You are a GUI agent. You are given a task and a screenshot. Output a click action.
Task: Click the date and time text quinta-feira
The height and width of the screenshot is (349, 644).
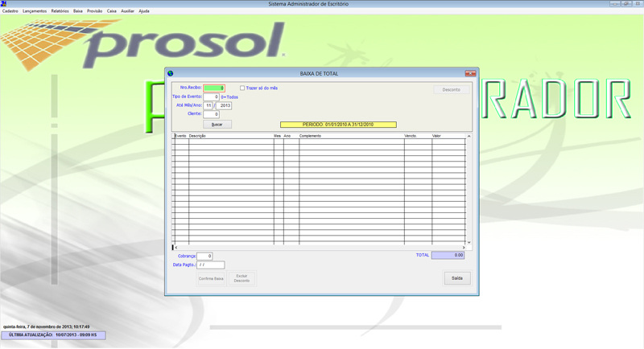click(47, 326)
